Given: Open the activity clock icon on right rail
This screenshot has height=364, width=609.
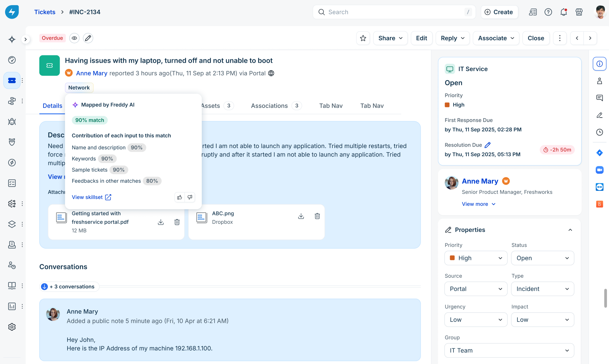Looking at the screenshot, I should tap(600, 132).
